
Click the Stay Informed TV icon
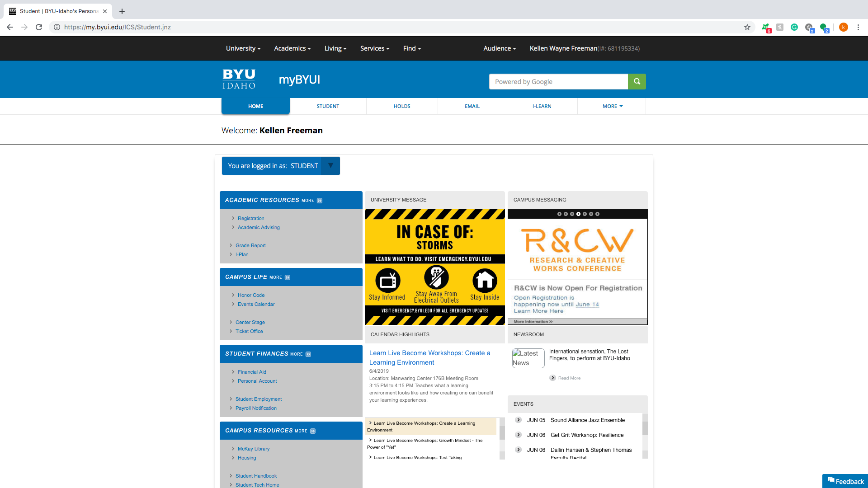tap(387, 281)
